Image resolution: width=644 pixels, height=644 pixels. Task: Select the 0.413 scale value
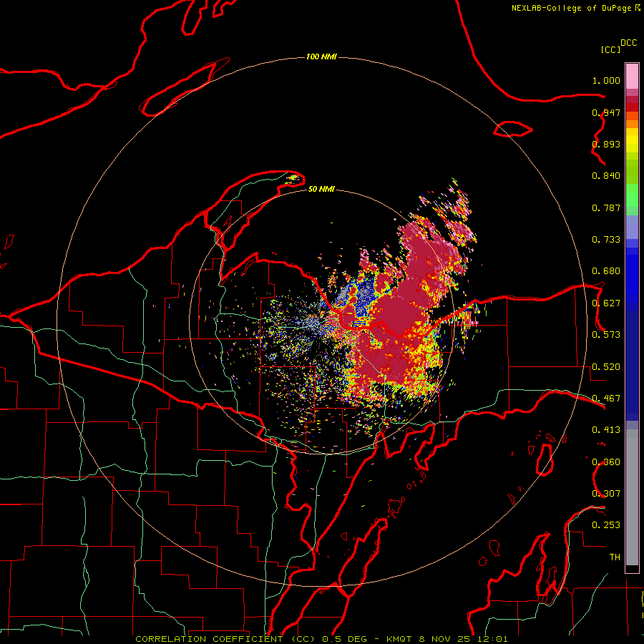[x=606, y=430]
